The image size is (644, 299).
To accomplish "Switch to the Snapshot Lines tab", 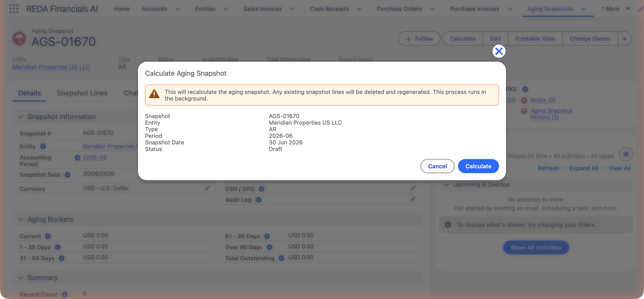I will (82, 93).
